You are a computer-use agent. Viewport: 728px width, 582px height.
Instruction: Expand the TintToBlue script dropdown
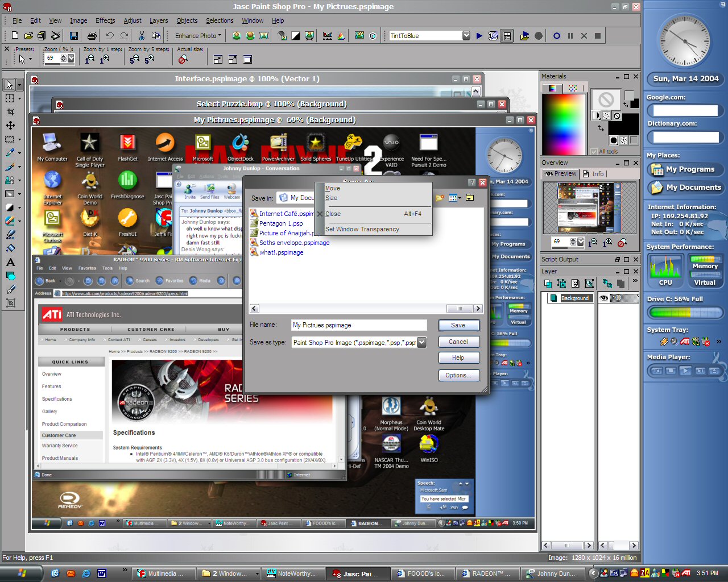[x=466, y=36]
